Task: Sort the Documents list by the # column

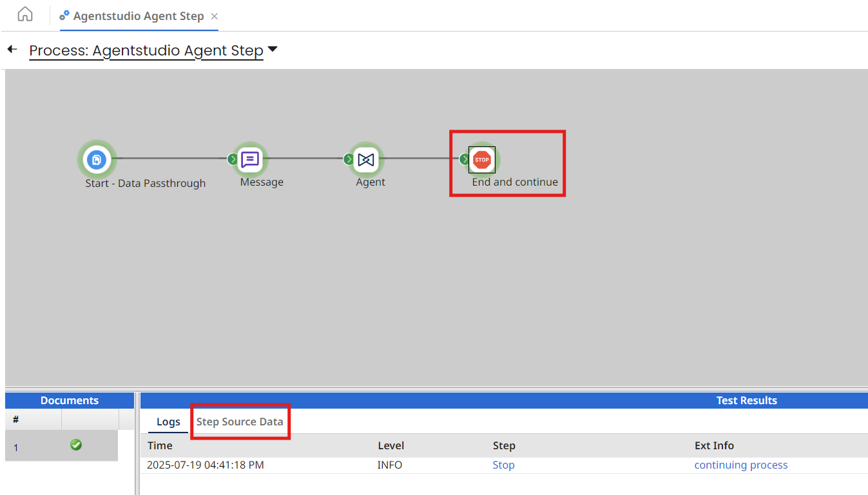Action: (x=15, y=420)
